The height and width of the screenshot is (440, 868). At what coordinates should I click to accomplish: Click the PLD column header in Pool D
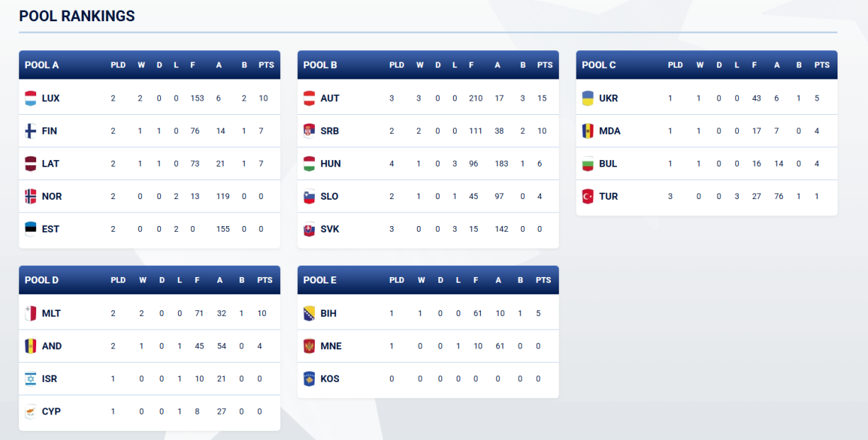point(118,281)
